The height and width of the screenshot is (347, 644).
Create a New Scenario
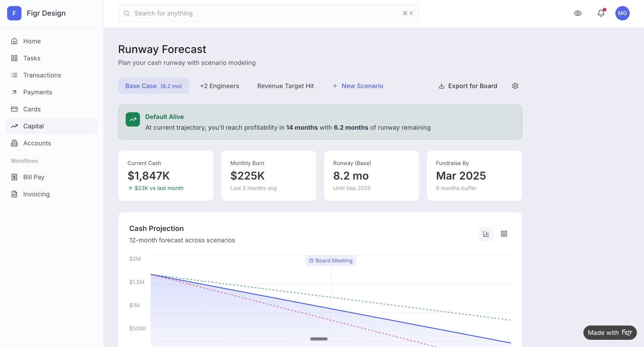357,86
